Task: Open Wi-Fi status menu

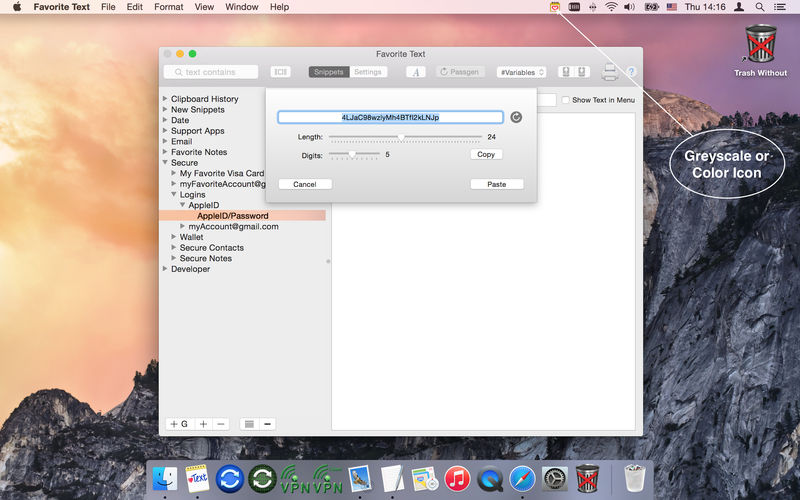Action: click(x=611, y=7)
